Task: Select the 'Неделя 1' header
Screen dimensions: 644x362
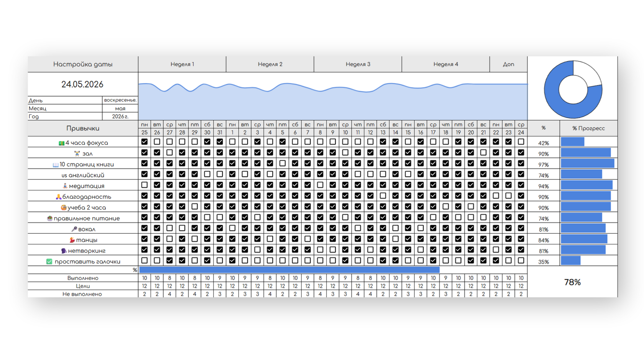Action: (182, 64)
